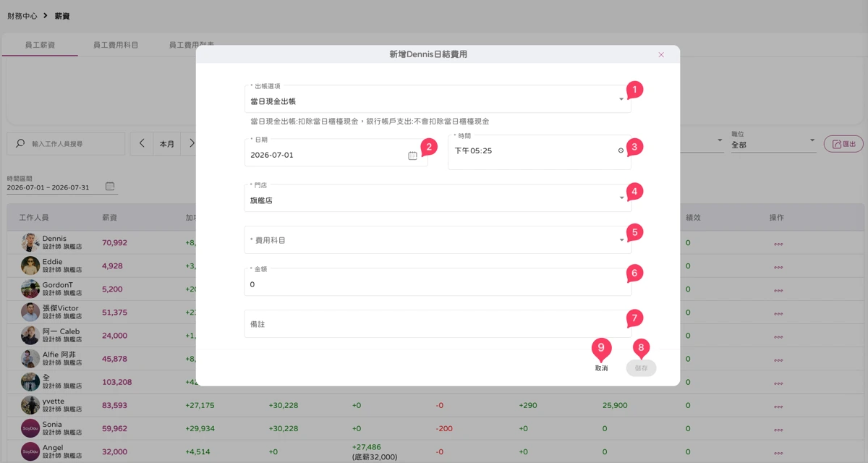Image resolution: width=868 pixels, height=463 pixels.
Task: Select the 本月 button
Action: (167, 144)
